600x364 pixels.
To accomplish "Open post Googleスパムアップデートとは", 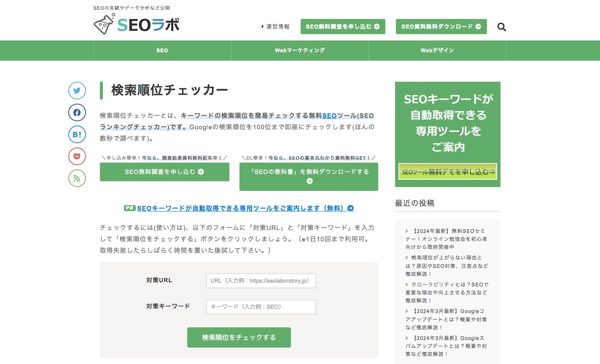I will click(446, 346).
